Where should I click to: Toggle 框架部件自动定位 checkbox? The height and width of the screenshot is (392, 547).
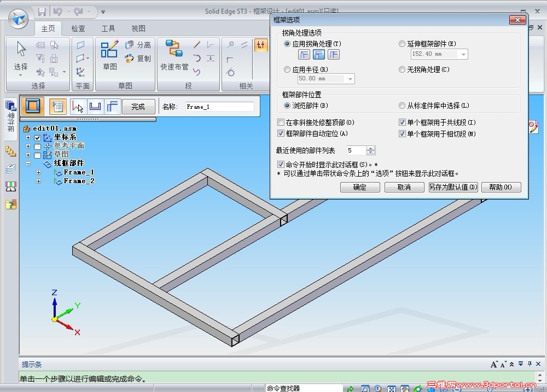pos(281,133)
